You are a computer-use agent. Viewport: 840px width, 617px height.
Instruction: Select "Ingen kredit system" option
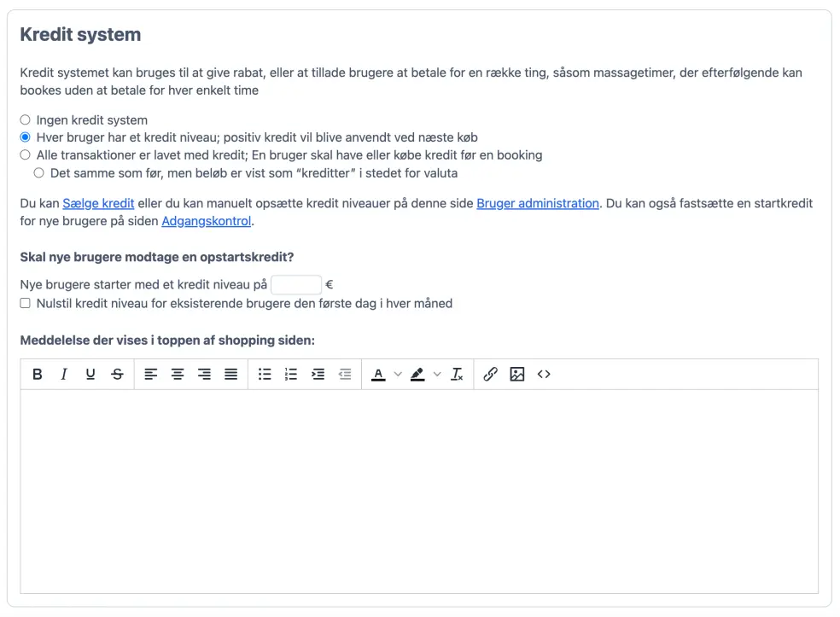coord(25,120)
